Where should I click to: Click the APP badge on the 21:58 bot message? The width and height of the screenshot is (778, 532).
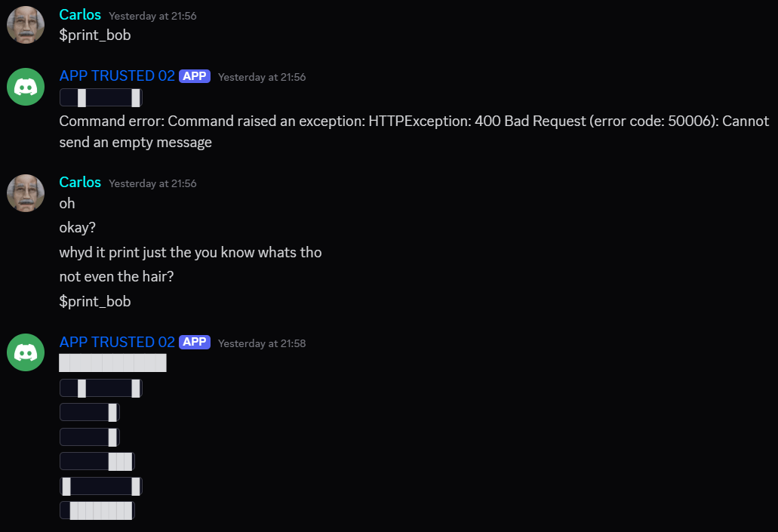tap(195, 342)
